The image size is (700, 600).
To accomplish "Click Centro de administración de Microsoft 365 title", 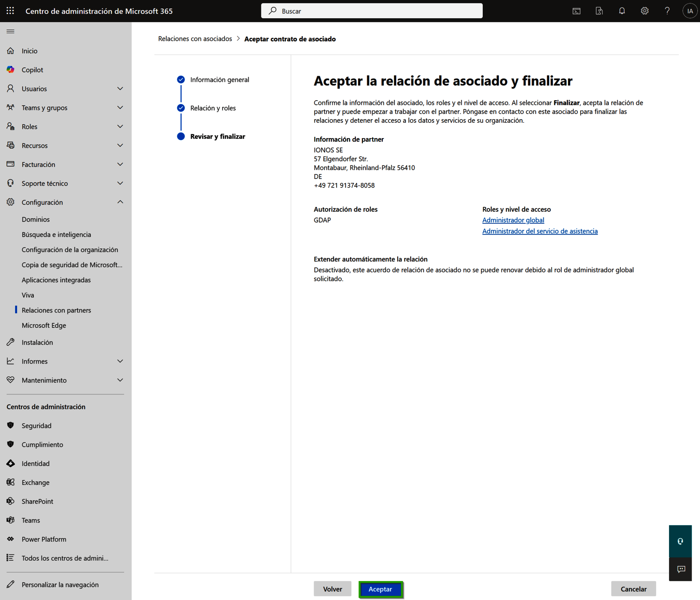I will (x=99, y=11).
